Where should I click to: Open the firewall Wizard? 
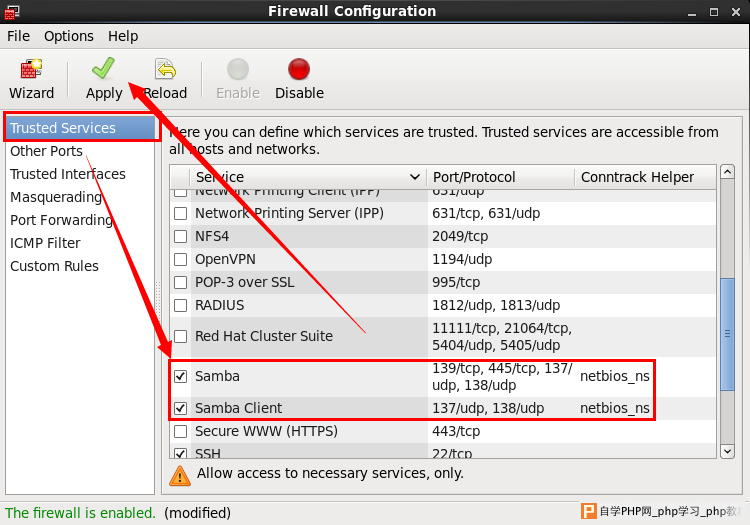(32, 79)
